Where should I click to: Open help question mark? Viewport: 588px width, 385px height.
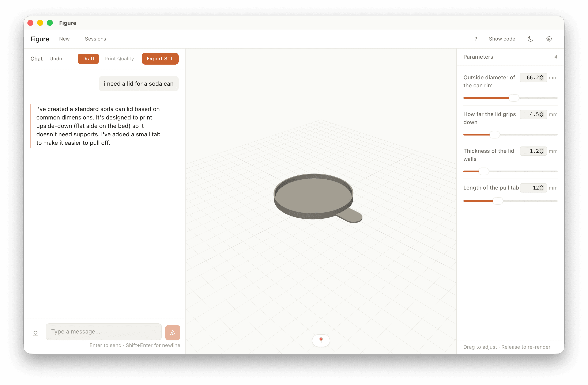(476, 39)
